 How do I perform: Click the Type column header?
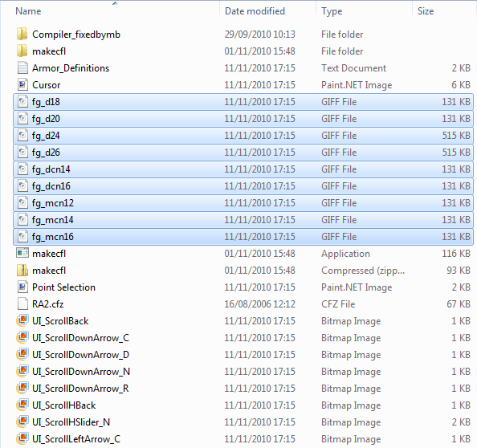(x=332, y=11)
